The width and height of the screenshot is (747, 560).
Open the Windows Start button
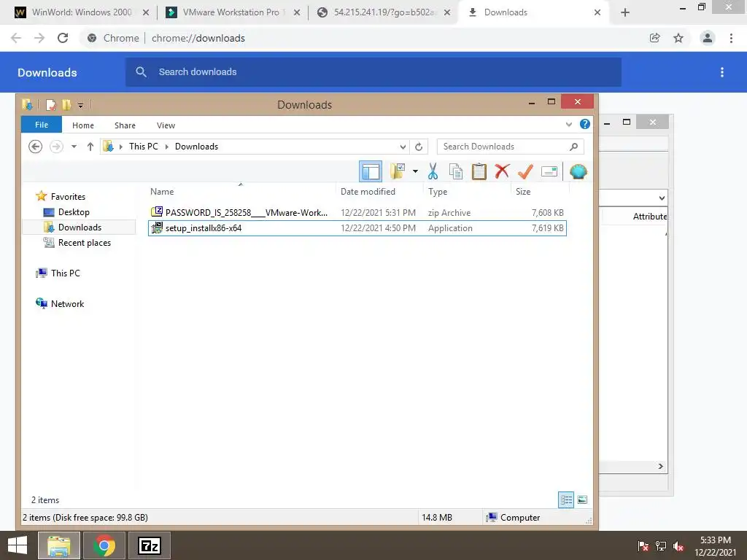[x=18, y=545]
